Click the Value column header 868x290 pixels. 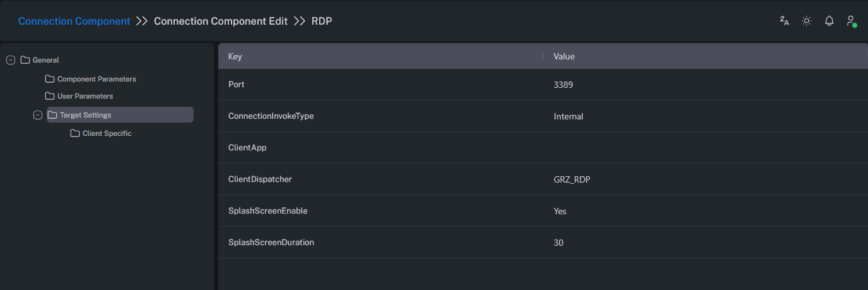pyautogui.click(x=564, y=56)
